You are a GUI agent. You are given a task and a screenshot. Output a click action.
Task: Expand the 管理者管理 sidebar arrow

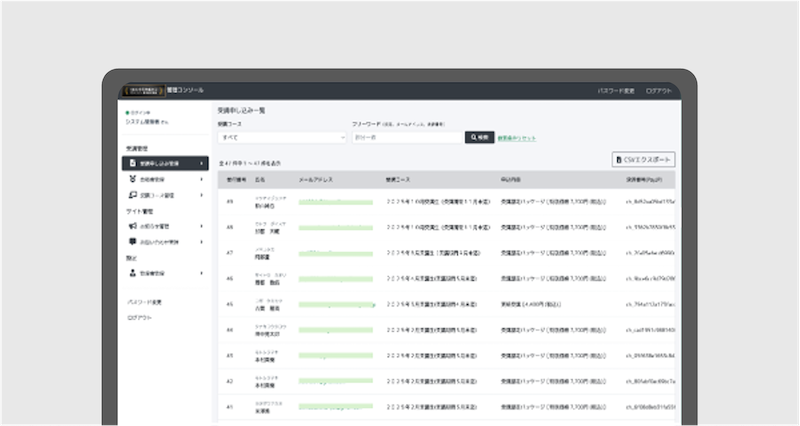202,273
